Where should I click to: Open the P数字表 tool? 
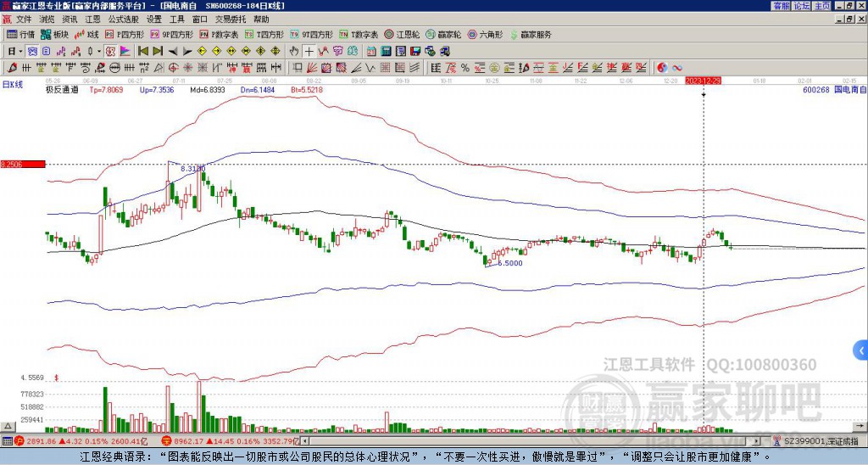(x=219, y=34)
